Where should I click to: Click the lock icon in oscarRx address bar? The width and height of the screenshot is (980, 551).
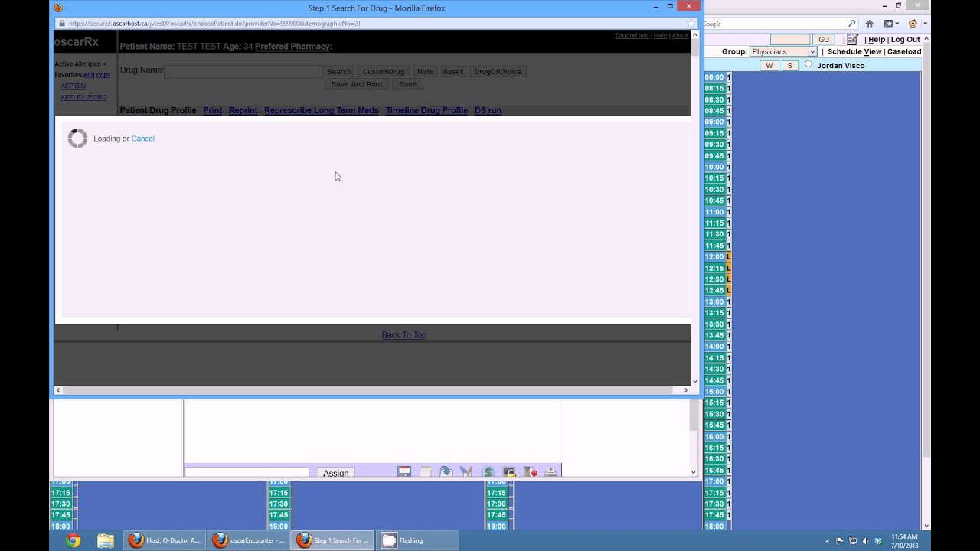click(60, 23)
